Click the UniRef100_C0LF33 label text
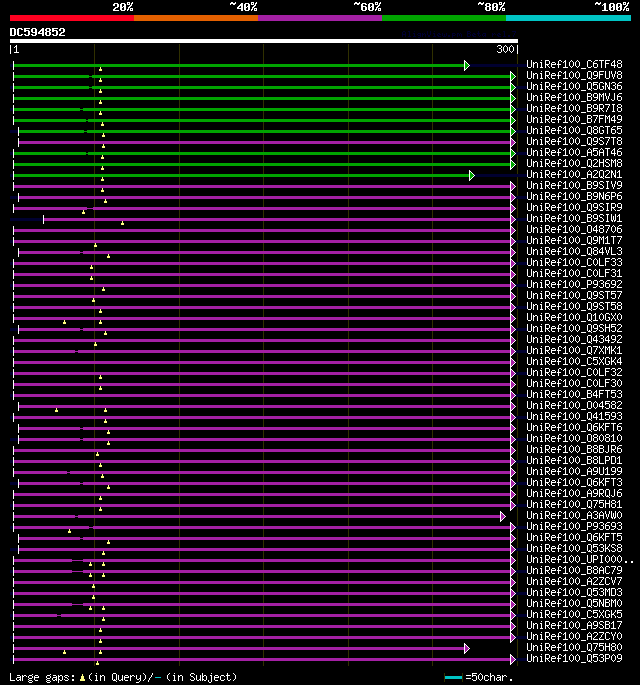640x685 pixels. click(574, 262)
